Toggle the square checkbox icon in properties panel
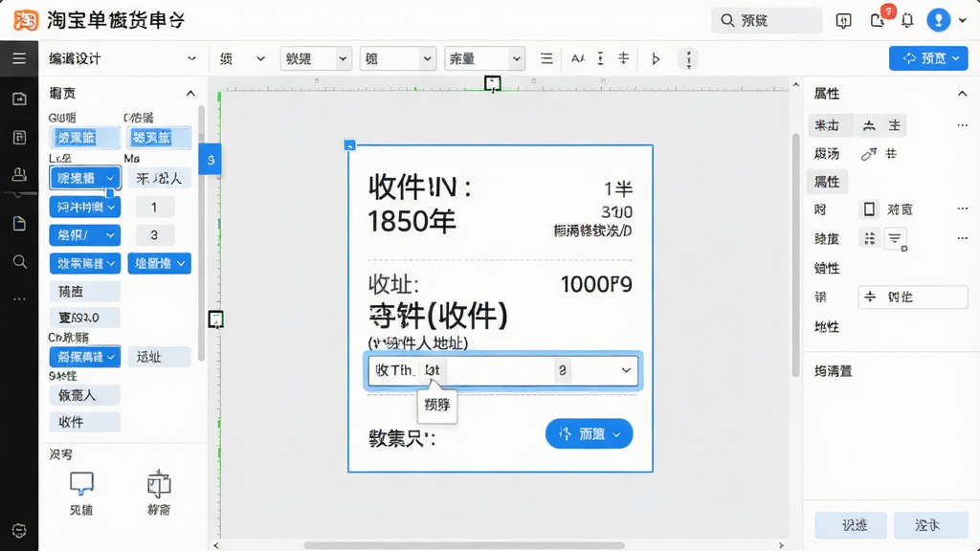The image size is (980, 551). [x=869, y=209]
